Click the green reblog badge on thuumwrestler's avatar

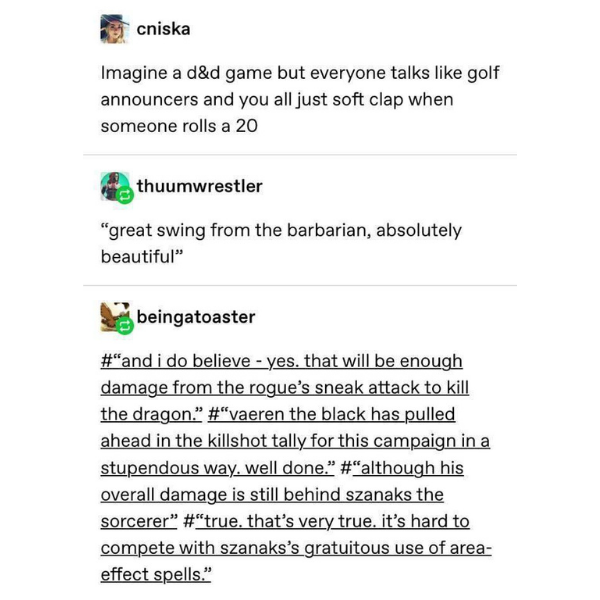click(124, 196)
